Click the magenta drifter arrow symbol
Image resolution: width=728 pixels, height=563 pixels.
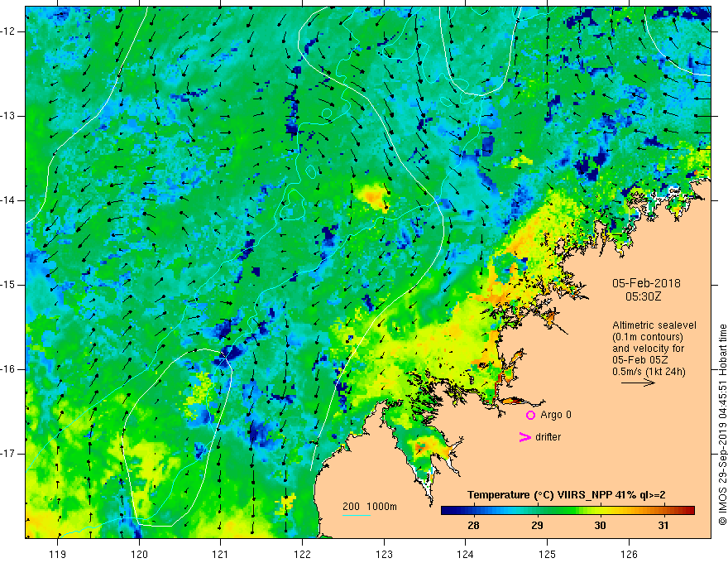coord(525,437)
